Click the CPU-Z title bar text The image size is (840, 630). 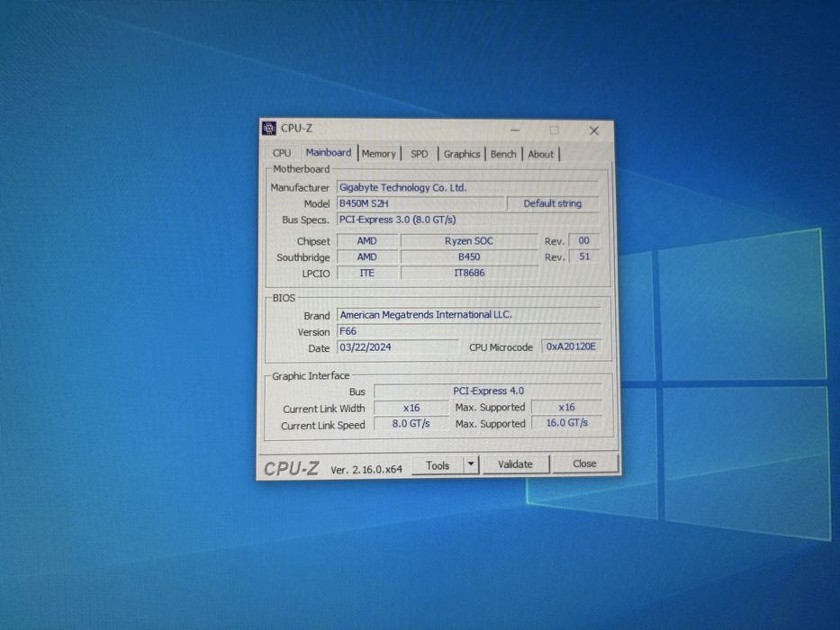click(x=296, y=129)
